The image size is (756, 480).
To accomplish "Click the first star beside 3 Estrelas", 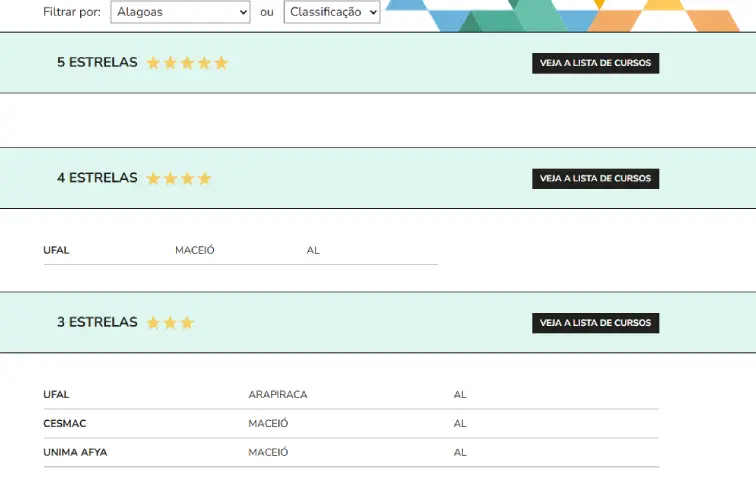I will 153,323.
